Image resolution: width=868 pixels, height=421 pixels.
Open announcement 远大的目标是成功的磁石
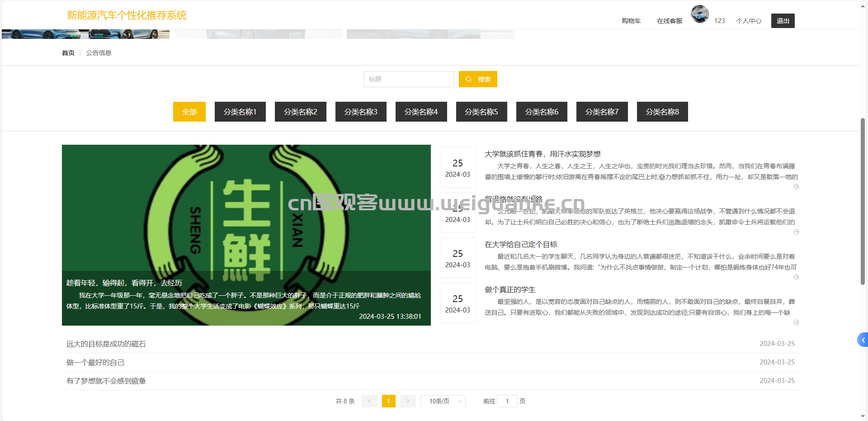(106, 344)
